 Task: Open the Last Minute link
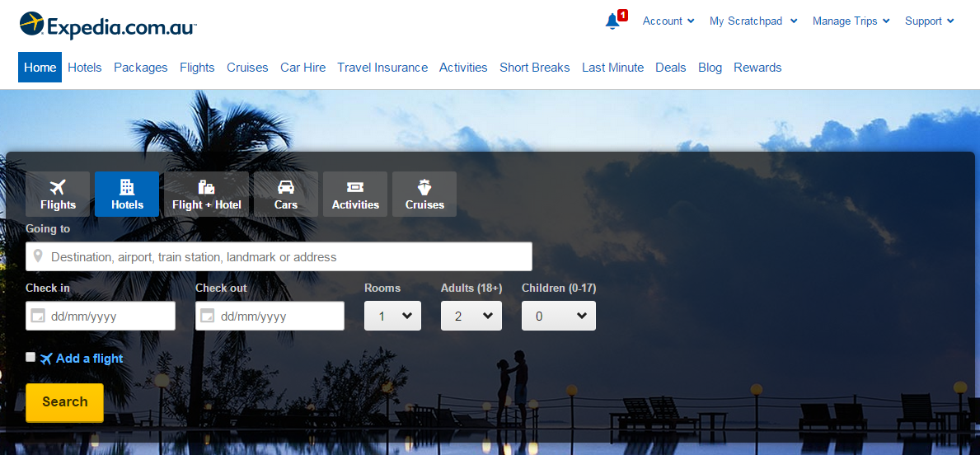[x=612, y=68]
